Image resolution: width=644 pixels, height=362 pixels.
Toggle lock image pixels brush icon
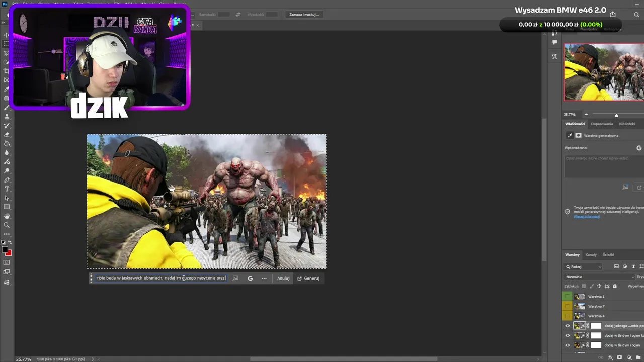tap(591, 286)
